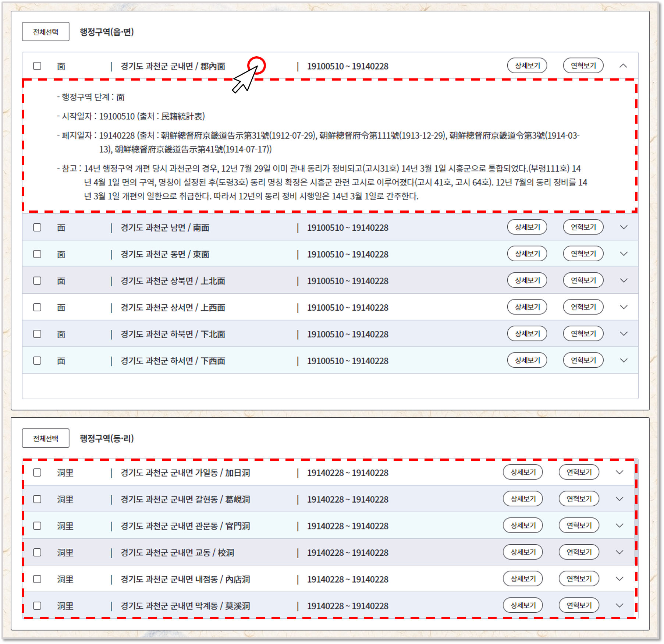Click 상세보기 on the 남면 row

click(527, 227)
